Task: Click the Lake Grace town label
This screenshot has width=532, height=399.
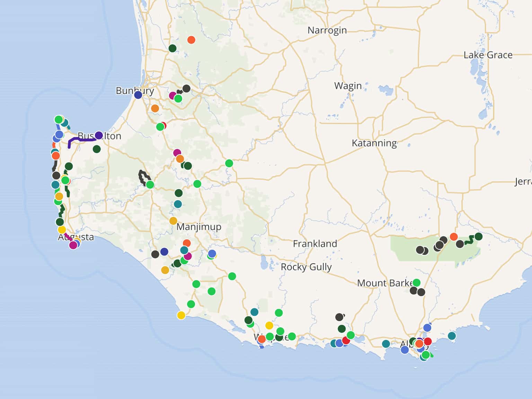Action: point(488,55)
